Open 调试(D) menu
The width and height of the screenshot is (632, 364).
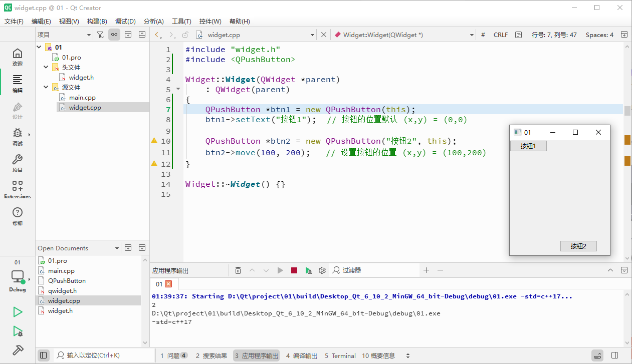[125, 22]
